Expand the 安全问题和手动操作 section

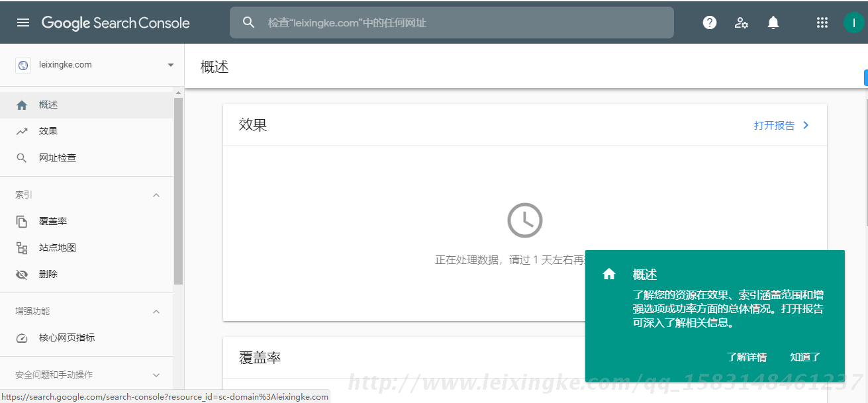pyautogui.click(x=156, y=375)
